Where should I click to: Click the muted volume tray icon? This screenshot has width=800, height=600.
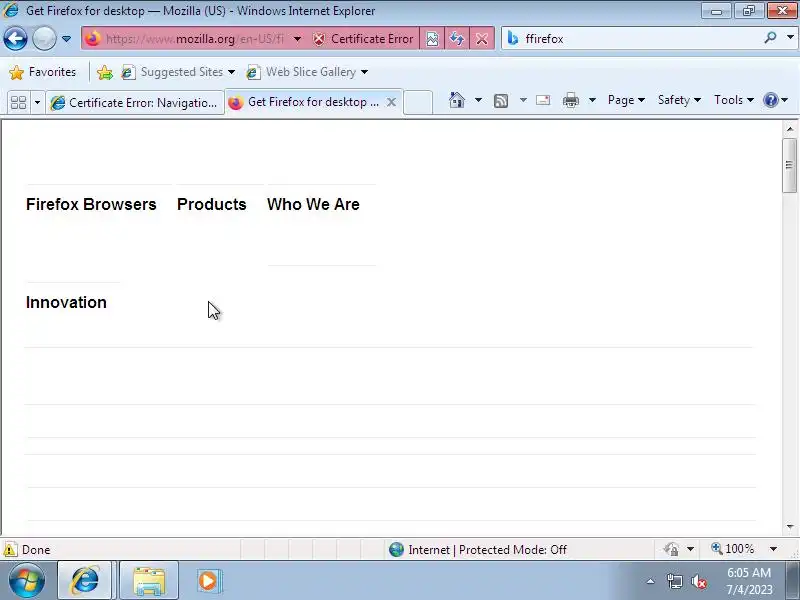699,581
